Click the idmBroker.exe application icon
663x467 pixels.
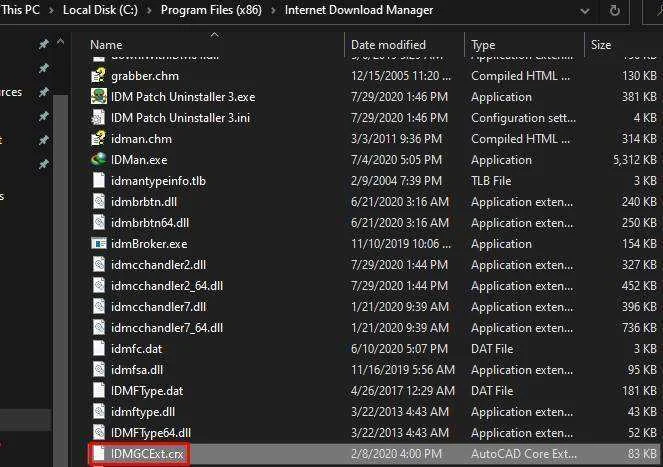tap(99, 244)
